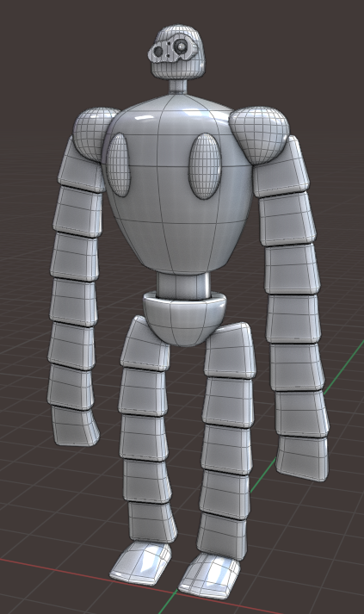Viewport: 364px width, 614px height.
Task: Select the waist cylinder below the torso
Action: pos(183,285)
